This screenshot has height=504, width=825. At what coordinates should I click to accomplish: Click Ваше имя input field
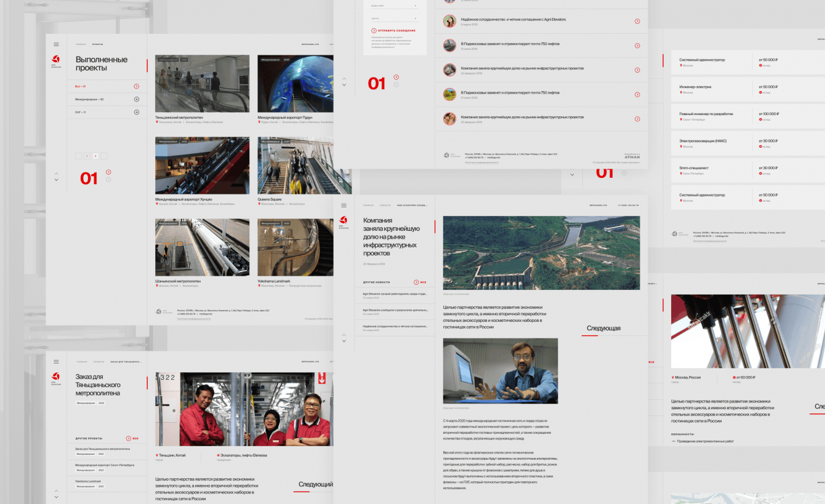pyautogui.click(x=394, y=6)
